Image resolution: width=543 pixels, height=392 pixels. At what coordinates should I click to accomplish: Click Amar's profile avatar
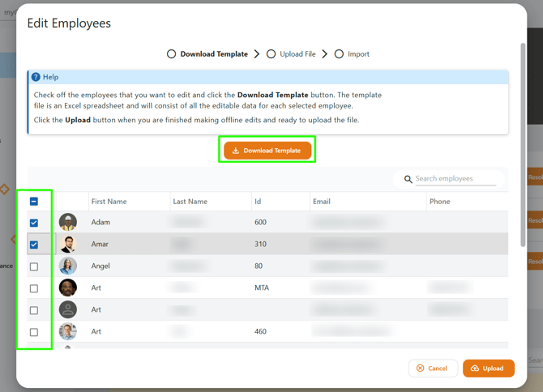coord(68,244)
